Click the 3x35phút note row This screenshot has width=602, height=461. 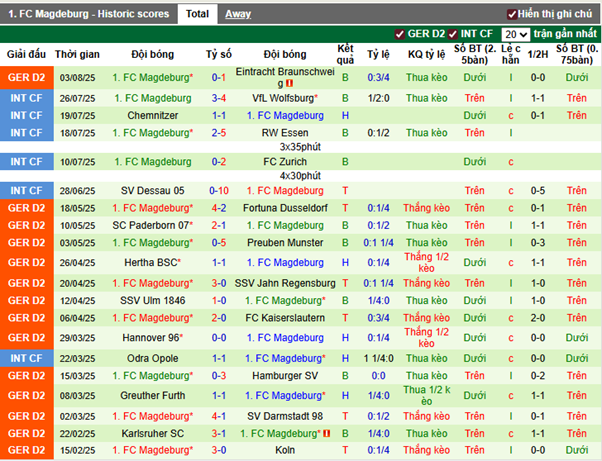300,147
